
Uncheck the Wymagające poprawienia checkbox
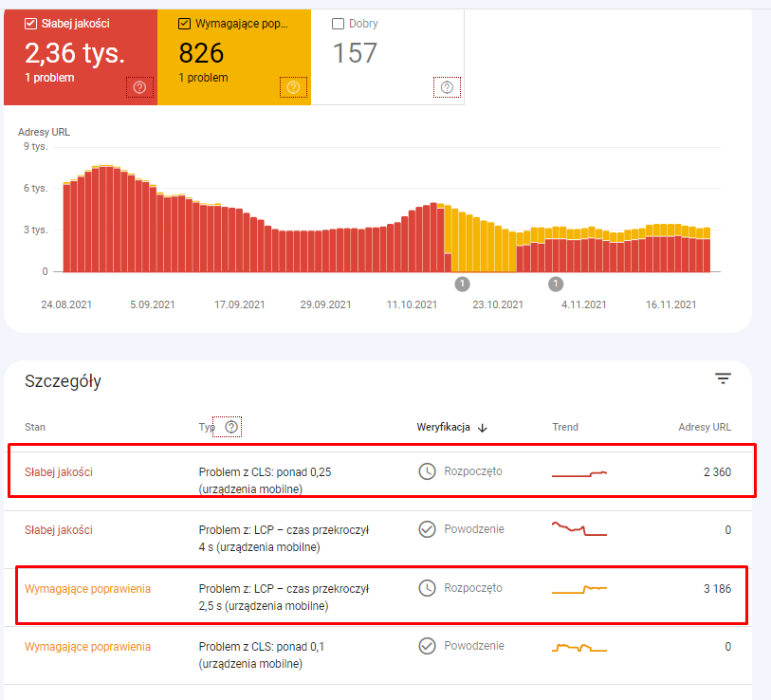[x=185, y=24]
